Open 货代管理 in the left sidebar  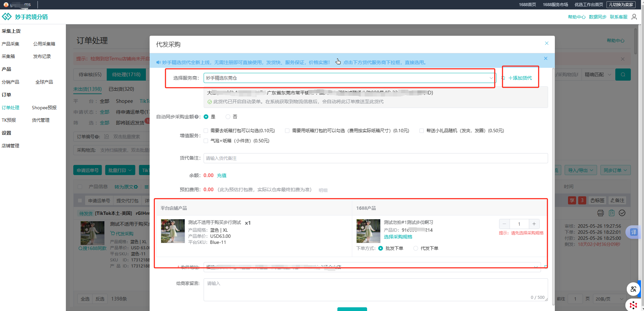coord(41,120)
